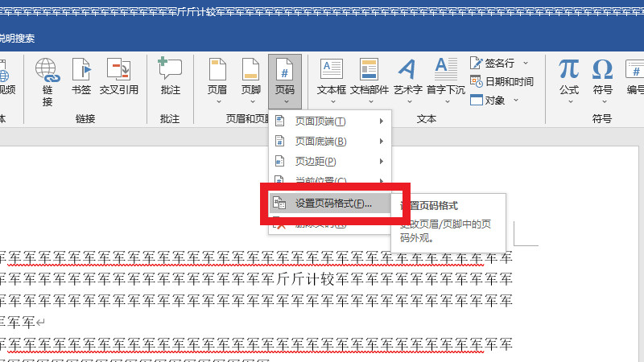Expand submenu arrow beside 页面顶端
This screenshot has height=362, width=644.
pyautogui.click(x=381, y=121)
